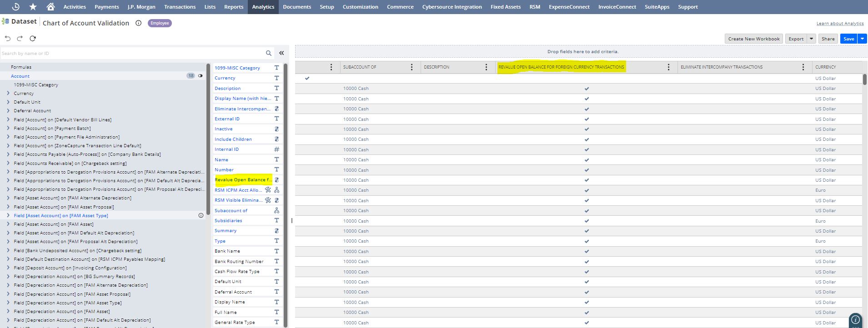Expand Field [Deposit Account] on [Invoicing Configuration]
Screen dimensions: 868x328
[x=8, y=268]
